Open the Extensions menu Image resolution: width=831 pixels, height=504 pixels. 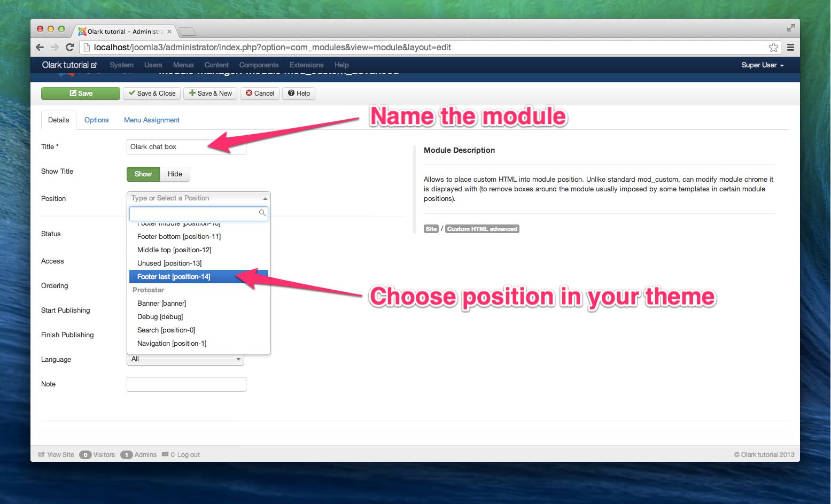[x=306, y=65]
